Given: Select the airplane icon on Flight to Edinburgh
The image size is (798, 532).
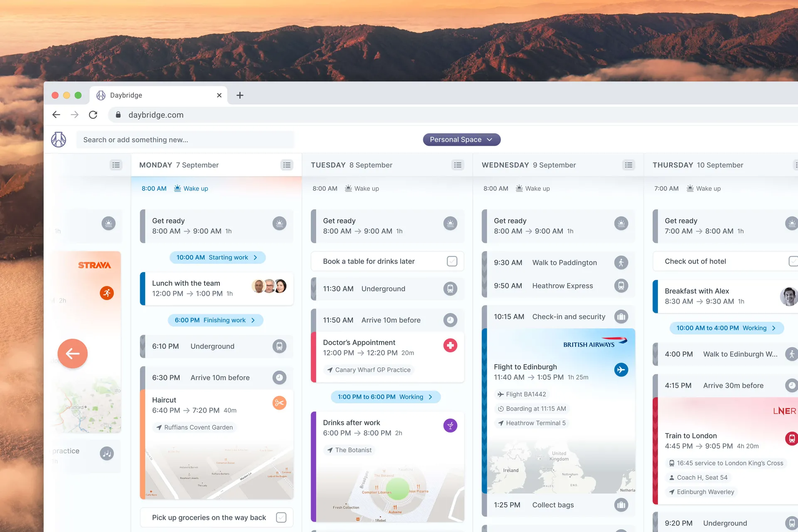Looking at the screenshot, I should [621, 369].
